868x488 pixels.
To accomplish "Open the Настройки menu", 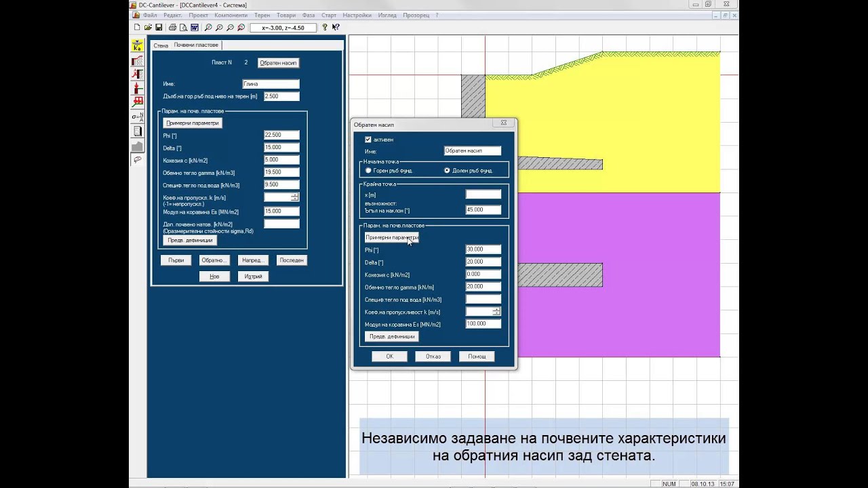I will [x=357, y=15].
